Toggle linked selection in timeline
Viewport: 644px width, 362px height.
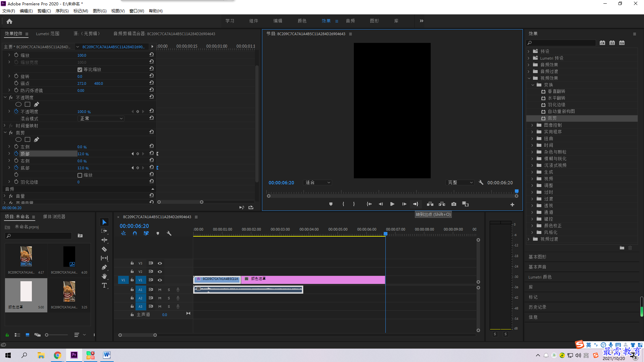pos(146,233)
